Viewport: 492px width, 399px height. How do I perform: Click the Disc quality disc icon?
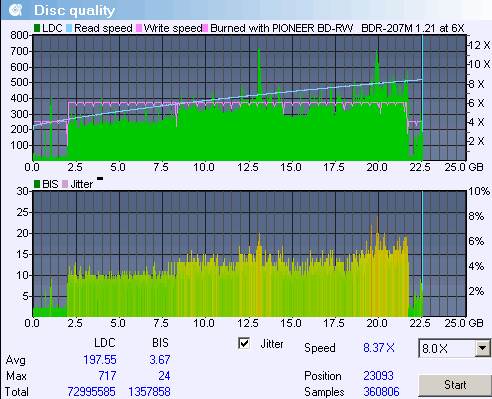(x=15, y=10)
